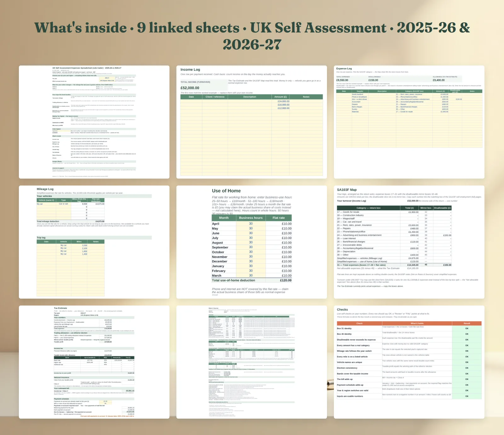Screen dimensions: 504x435
Task: Select the April business hours cell
Action: point(251,224)
